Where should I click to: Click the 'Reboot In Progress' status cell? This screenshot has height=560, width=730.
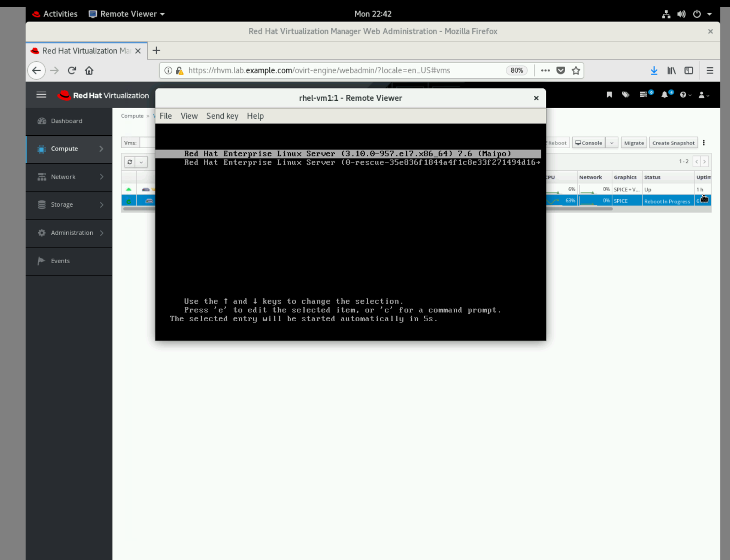(667, 201)
